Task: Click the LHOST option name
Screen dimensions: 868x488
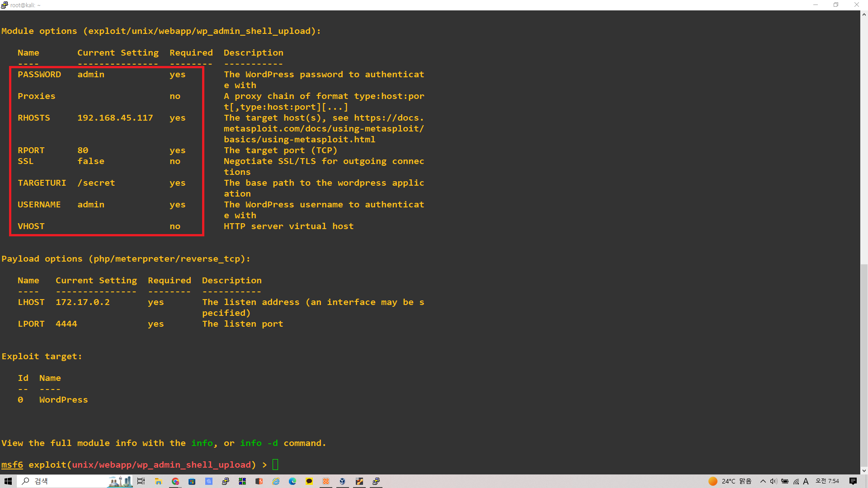Action: 31,302
